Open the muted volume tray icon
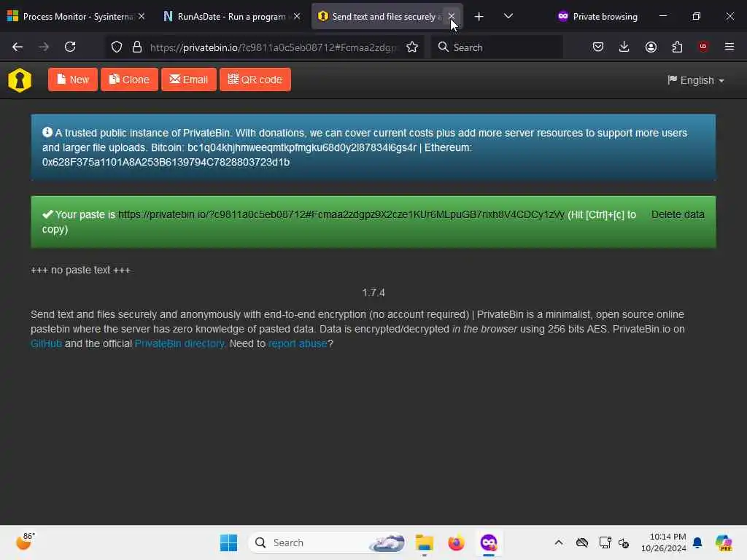The width and height of the screenshot is (747, 560). (624, 542)
